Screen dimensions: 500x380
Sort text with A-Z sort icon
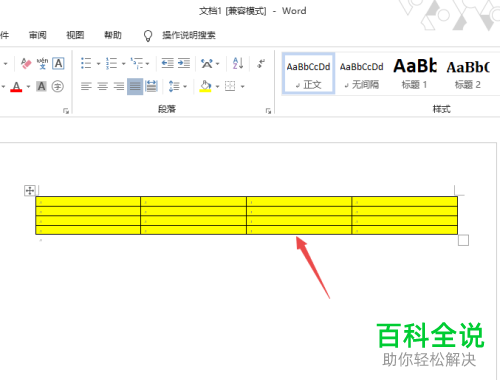point(238,63)
